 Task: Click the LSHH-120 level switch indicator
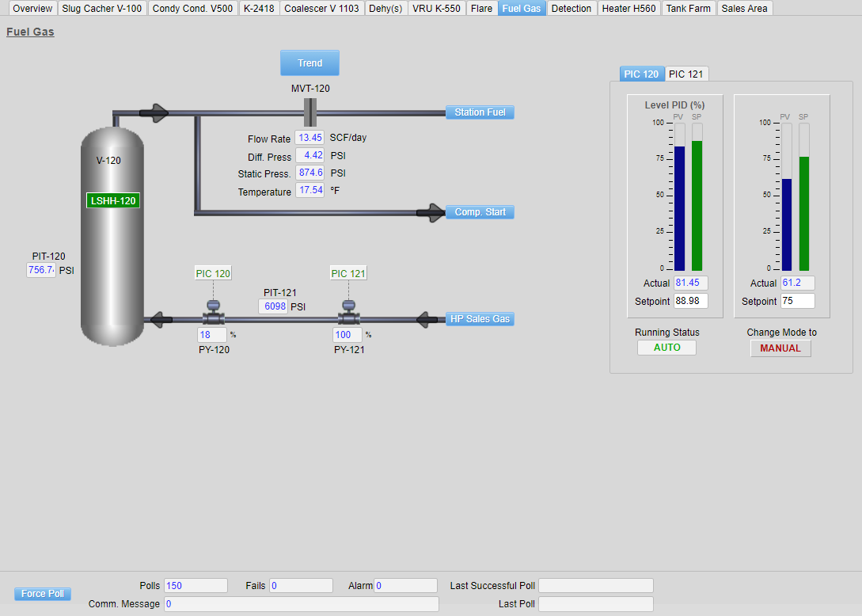tap(113, 201)
